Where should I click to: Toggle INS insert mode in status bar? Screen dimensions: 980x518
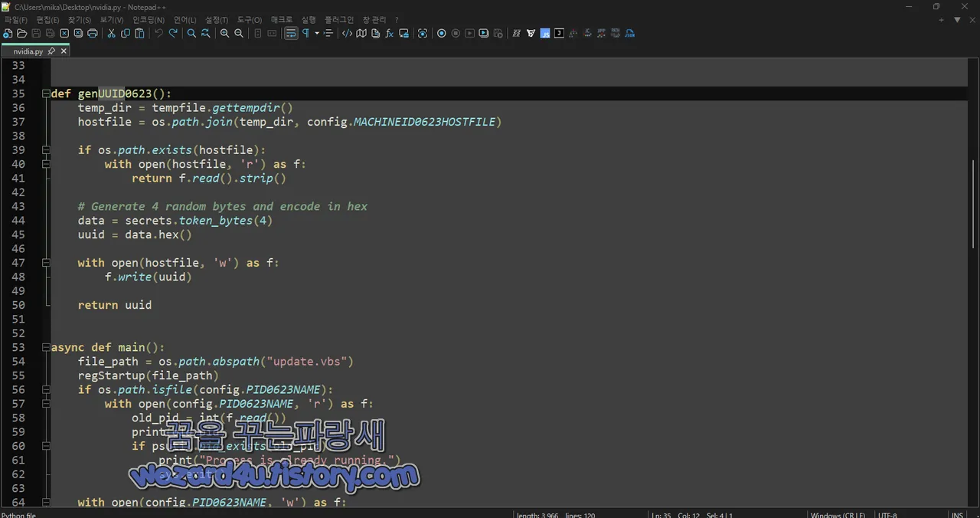(957, 515)
